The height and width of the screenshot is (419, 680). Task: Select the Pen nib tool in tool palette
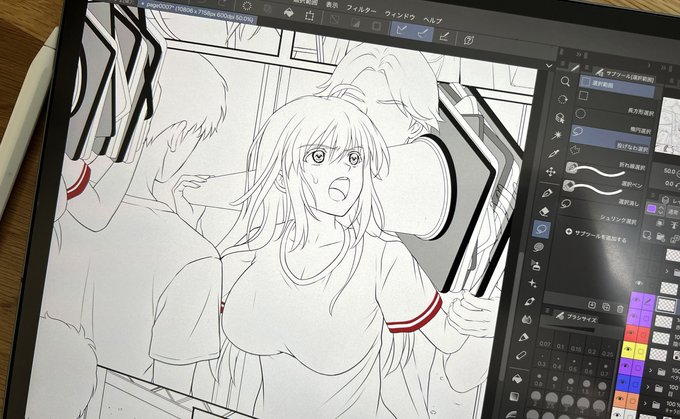(547, 193)
